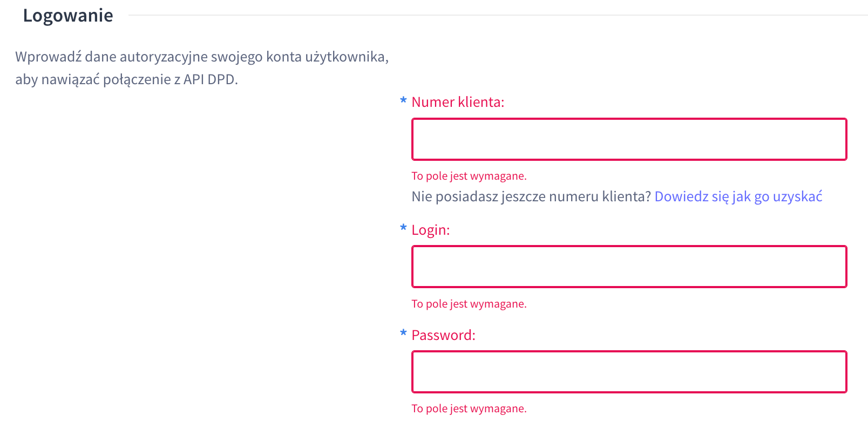Click the 'aby nawiązać połączenie' description line
868x422 pixels.
tap(93, 79)
